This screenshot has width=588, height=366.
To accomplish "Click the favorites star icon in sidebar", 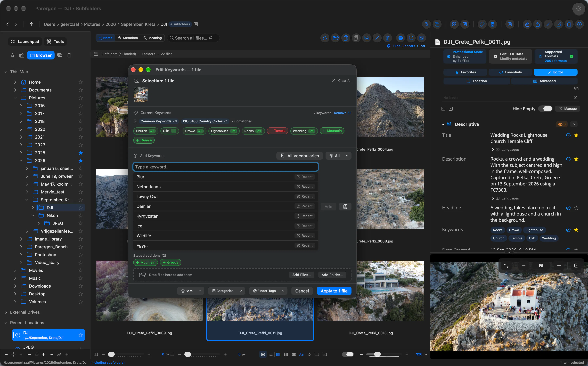I will tap(12, 55).
